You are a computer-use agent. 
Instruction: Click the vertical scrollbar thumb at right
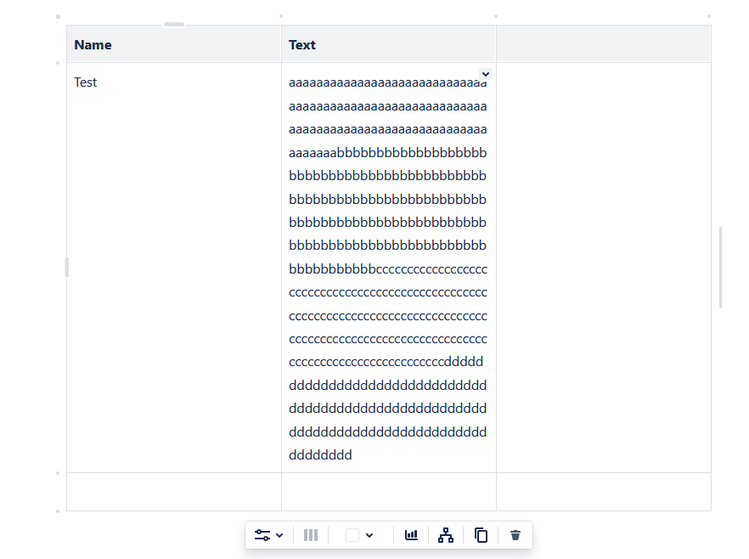(720, 268)
